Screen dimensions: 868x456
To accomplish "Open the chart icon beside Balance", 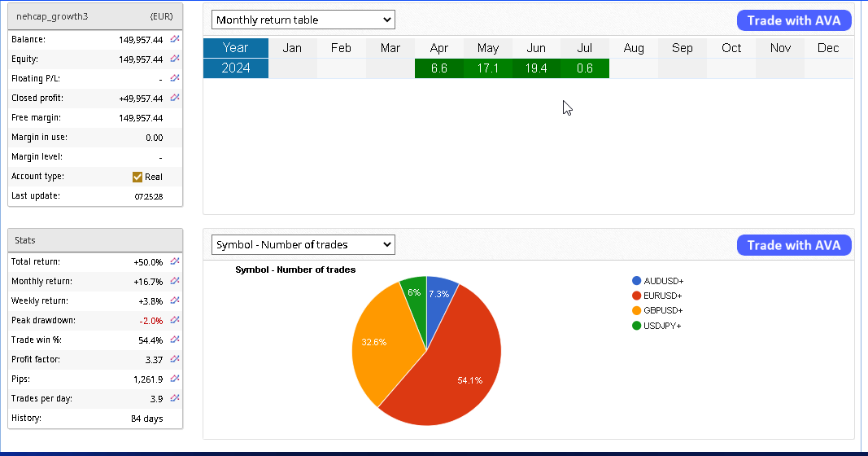I will point(174,39).
